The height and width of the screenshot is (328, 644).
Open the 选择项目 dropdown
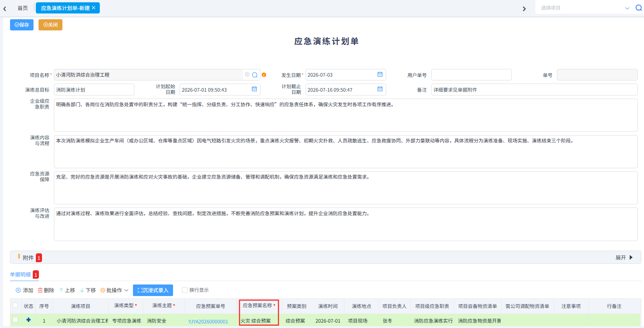tap(584, 8)
